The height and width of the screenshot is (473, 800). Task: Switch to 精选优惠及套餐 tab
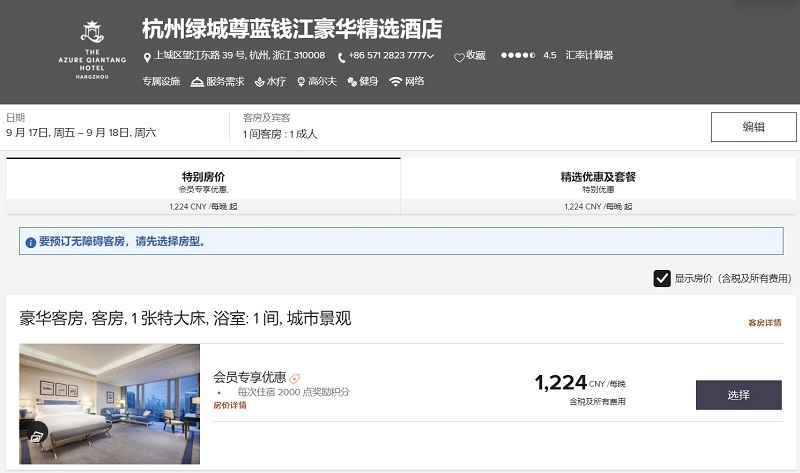coord(598,186)
